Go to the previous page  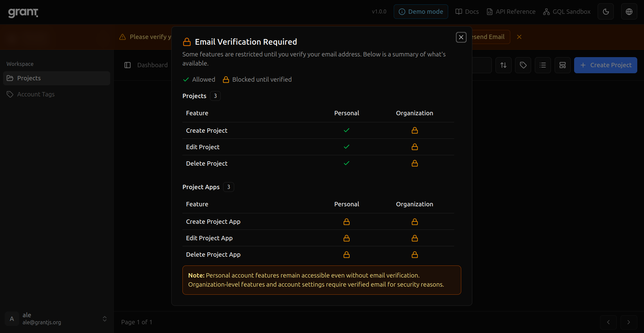(608, 322)
